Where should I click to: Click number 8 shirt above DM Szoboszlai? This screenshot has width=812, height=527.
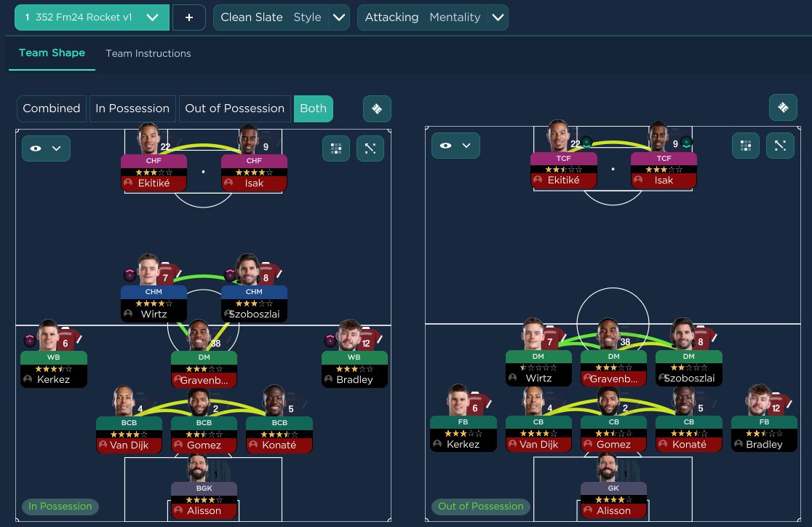[x=702, y=339]
